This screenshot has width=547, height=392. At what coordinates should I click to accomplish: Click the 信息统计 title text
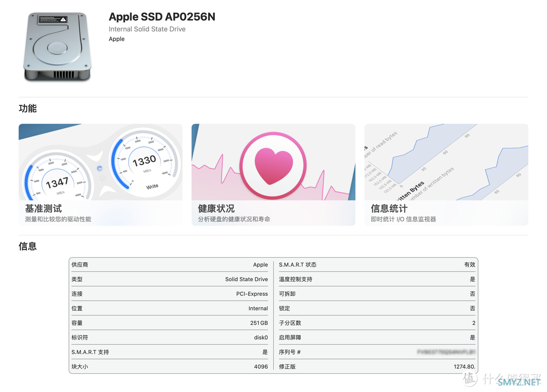coord(389,209)
